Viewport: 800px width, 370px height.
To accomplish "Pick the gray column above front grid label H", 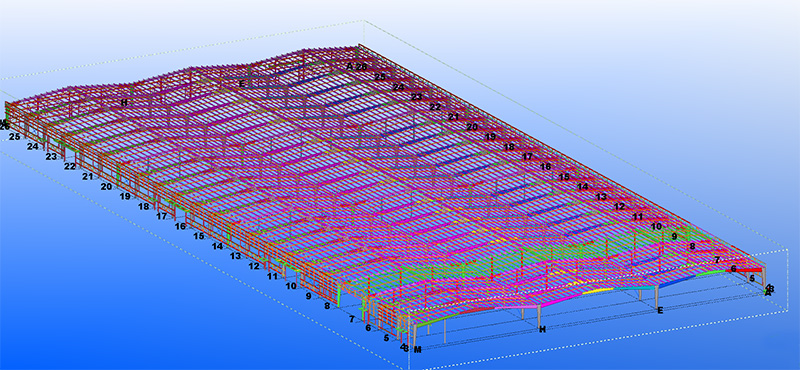I will tap(539, 316).
